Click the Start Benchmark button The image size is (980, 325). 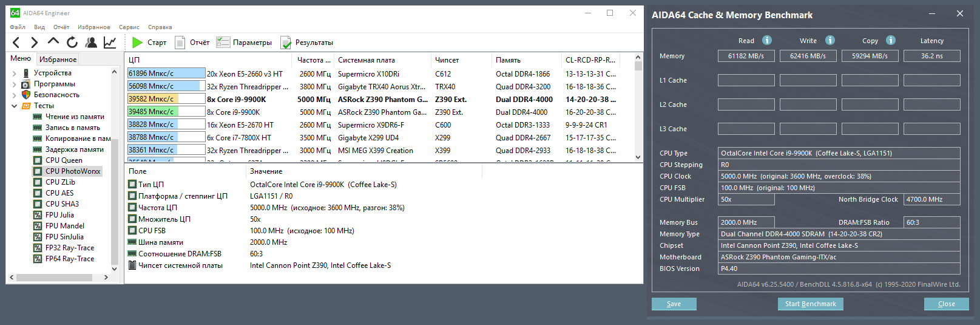pos(810,304)
